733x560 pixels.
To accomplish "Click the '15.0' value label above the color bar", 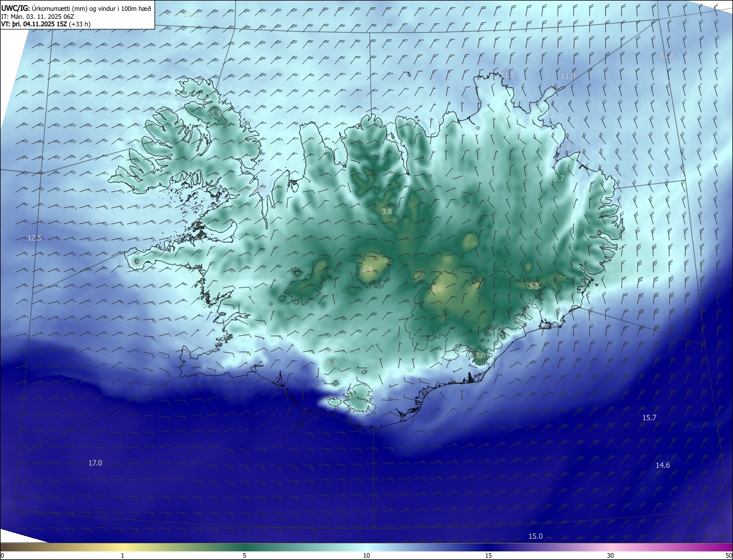I will [535, 537].
